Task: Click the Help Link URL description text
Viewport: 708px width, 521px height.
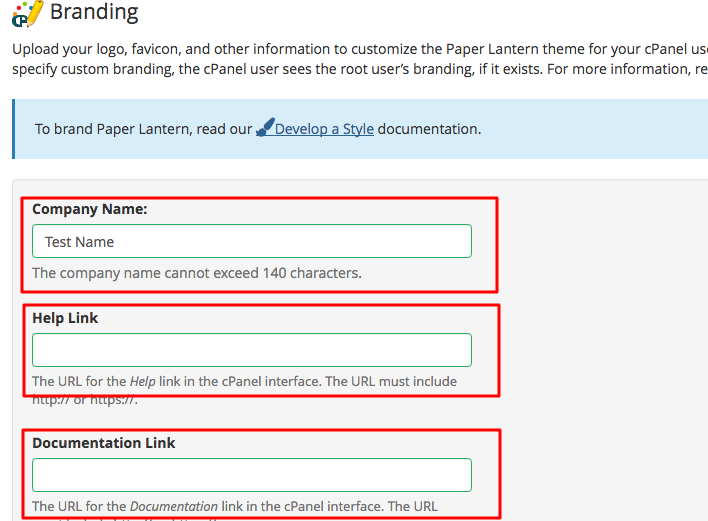Action: coord(244,381)
